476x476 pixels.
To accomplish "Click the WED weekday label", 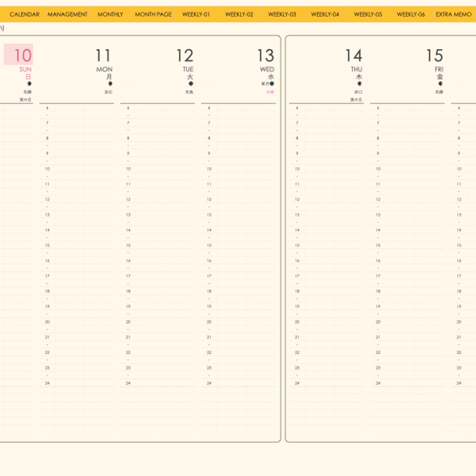I will click(x=267, y=69).
